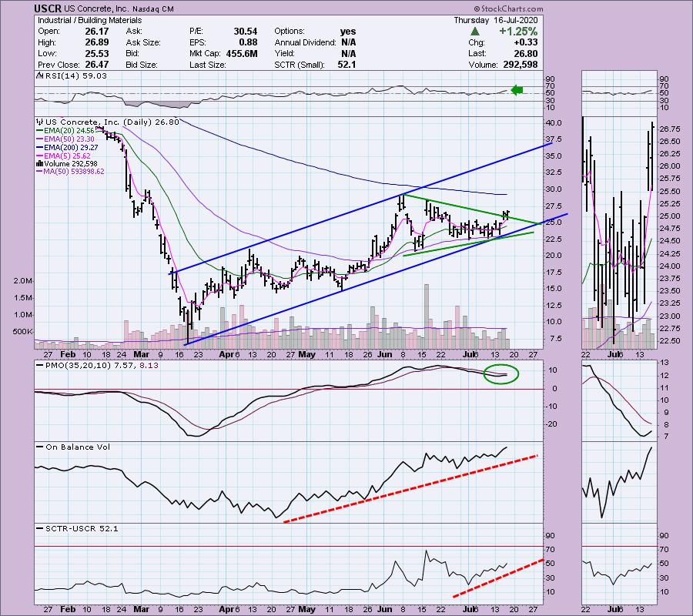Click the 23.25 label on zoomed price panel
The height and width of the screenshot is (616, 693).
coord(670,303)
